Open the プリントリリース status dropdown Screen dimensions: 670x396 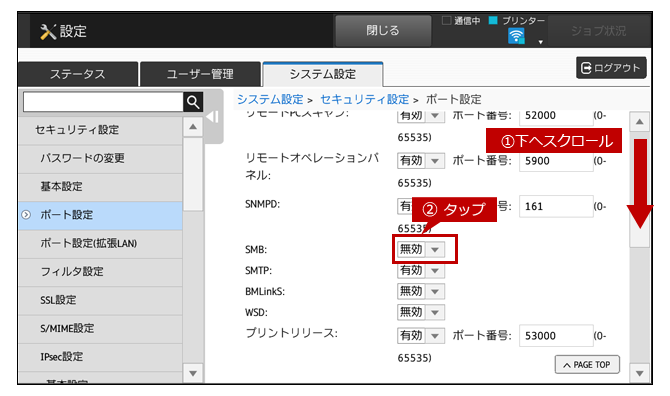click(421, 336)
